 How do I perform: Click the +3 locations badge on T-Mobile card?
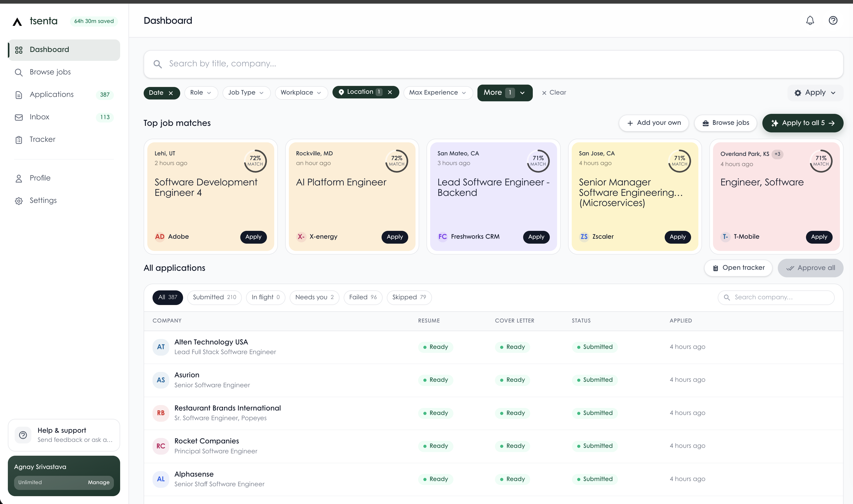(777, 154)
